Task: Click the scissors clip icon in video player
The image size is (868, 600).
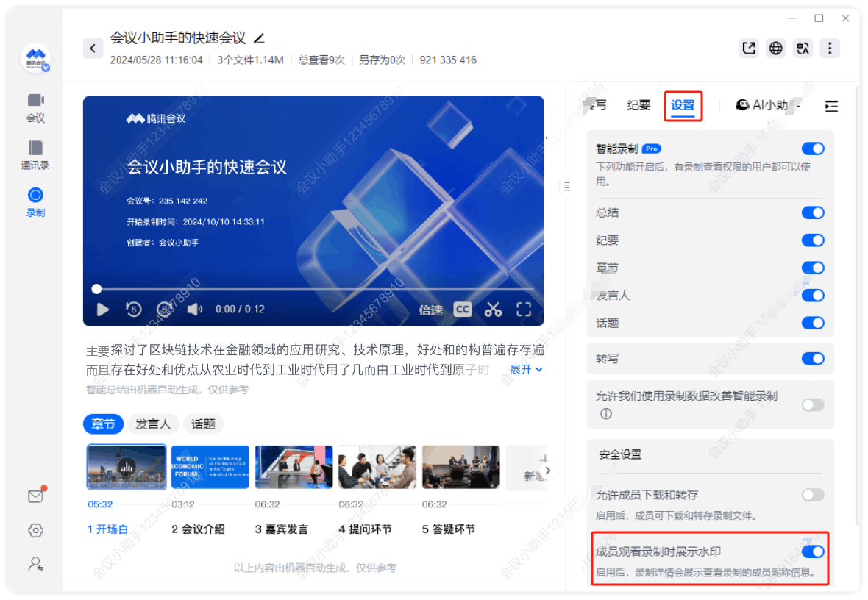Action: point(493,310)
